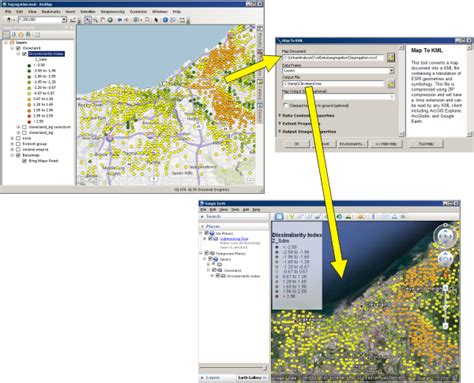Open the map scale combo box in ArcMap
Viewport: 474px width, 383px height.
(x=42, y=20)
